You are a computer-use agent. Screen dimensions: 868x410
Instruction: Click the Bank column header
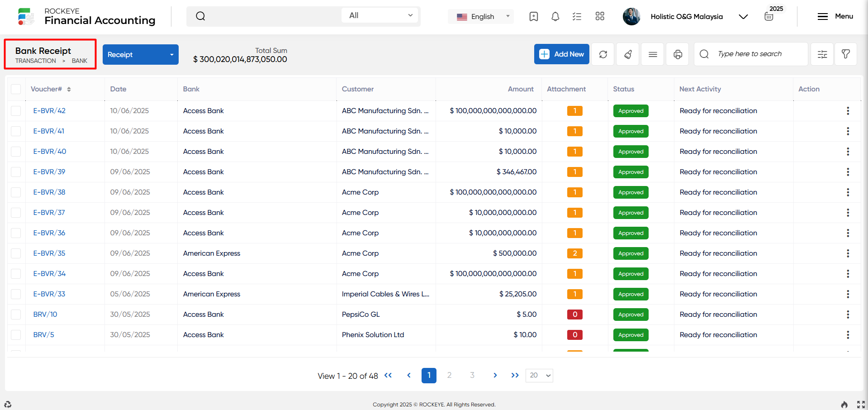click(x=191, y=89)
